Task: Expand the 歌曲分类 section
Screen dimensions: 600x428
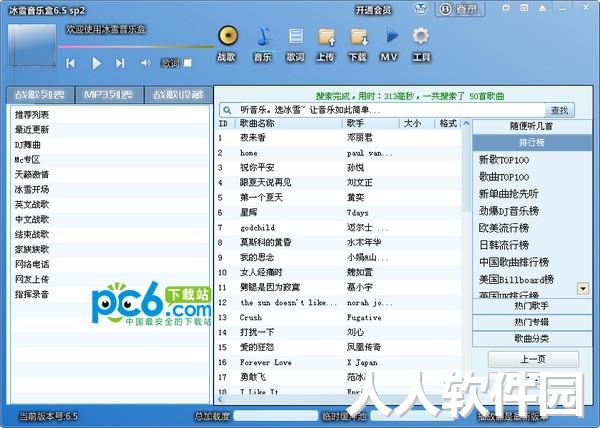Action: pos(532,338)
